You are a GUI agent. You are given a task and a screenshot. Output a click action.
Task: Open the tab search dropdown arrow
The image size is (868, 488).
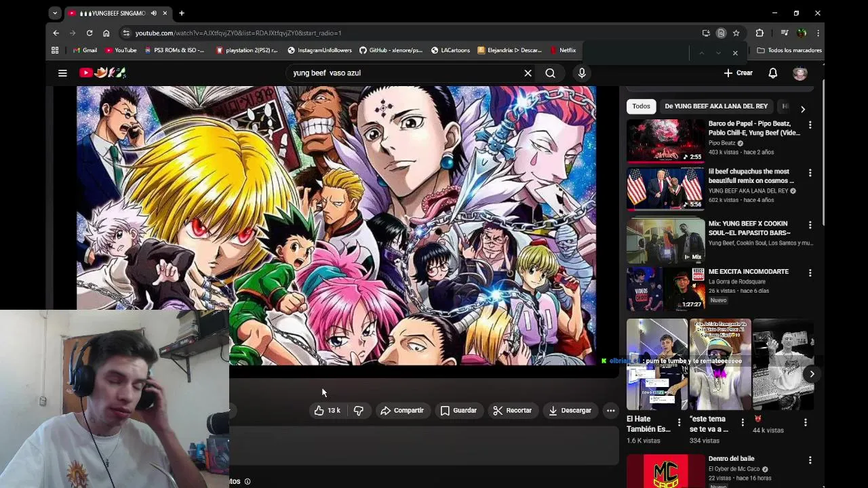(55, 13)
